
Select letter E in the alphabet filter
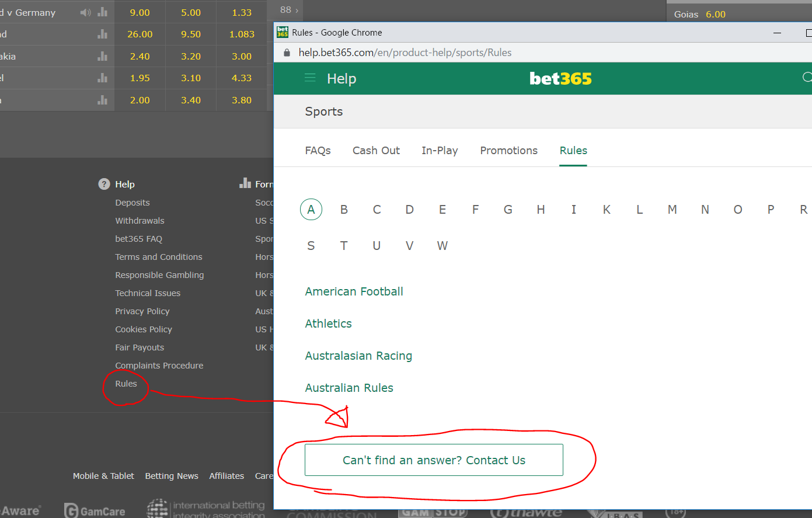(442, 210)
